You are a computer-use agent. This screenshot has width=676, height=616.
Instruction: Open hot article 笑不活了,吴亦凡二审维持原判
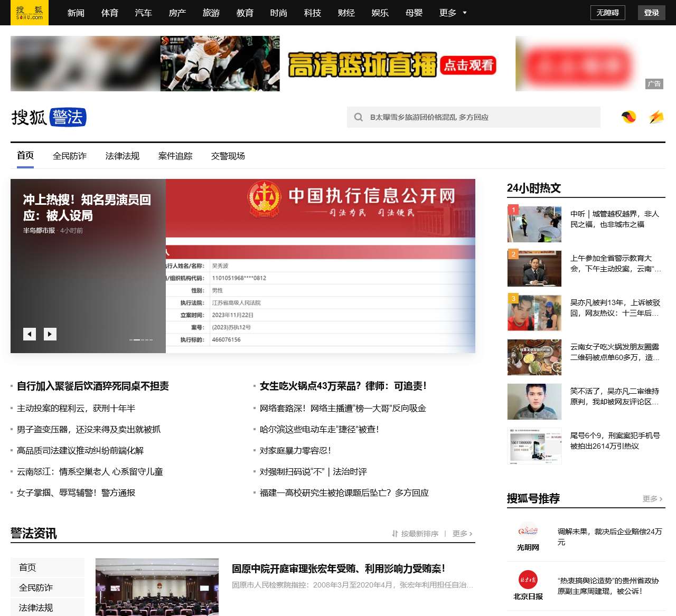[615, 396]
